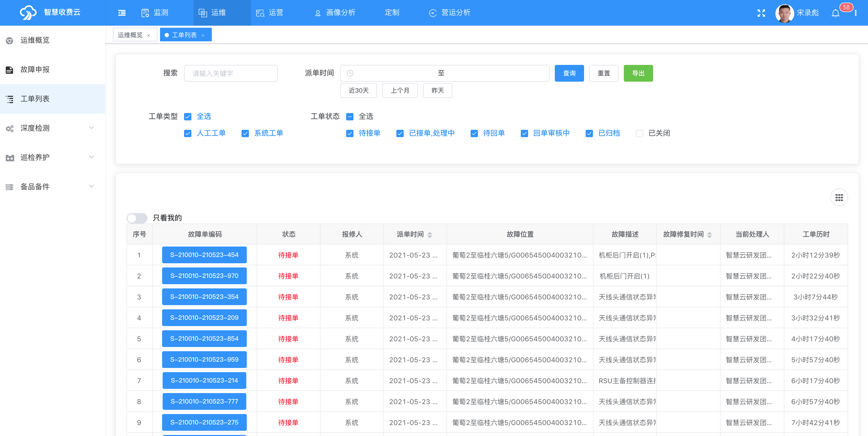Screen dimensions: 868x436
Task: Open work order S-210010-210523-777
Action: pos(204,401)
